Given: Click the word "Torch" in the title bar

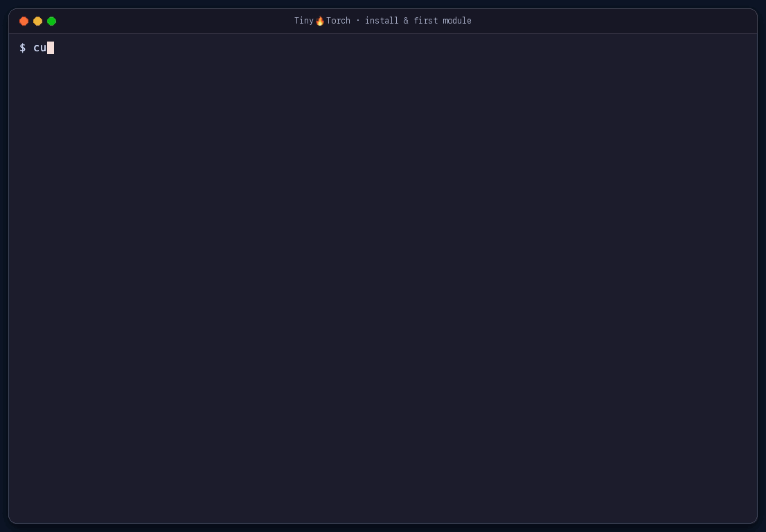Looking at the screenshot, I should coord(338,21).
